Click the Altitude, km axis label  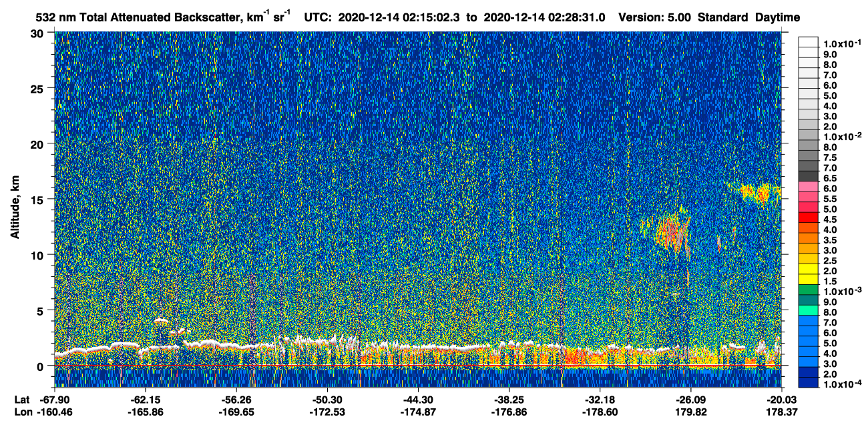[15, 209]
